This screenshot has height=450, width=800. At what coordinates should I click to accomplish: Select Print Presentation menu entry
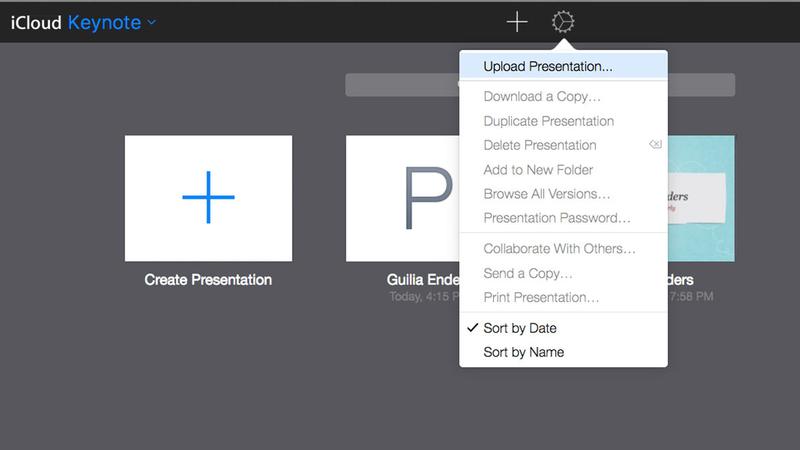point(541,297)
